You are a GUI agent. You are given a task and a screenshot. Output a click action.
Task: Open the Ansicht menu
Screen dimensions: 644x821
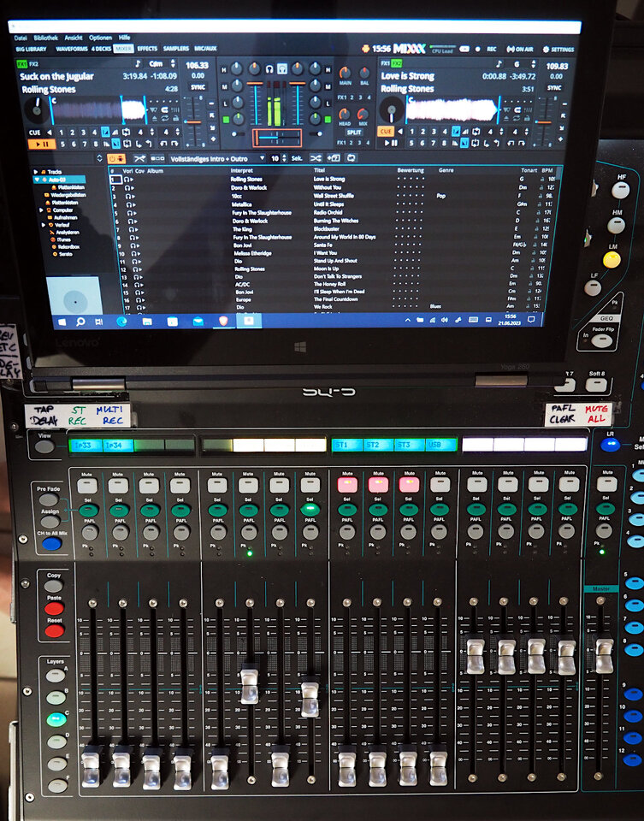coord(74,38)
